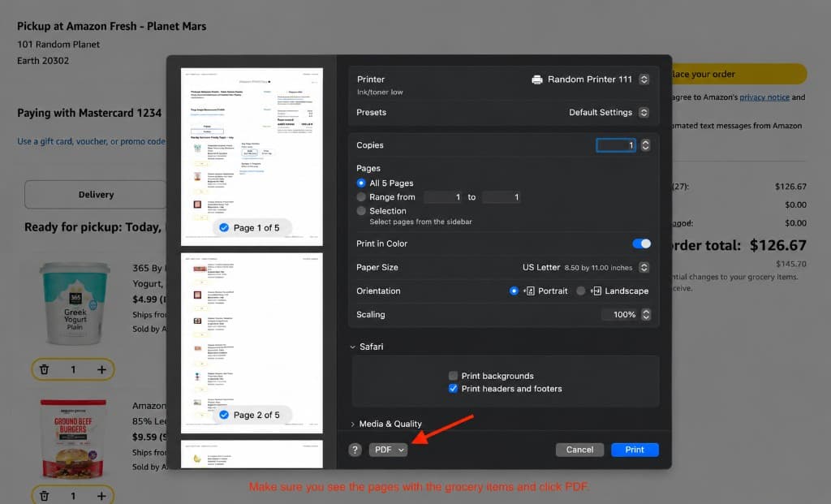
Task: Click 'Select pages from the sidebar' hint text
Action: coord(420,222)
